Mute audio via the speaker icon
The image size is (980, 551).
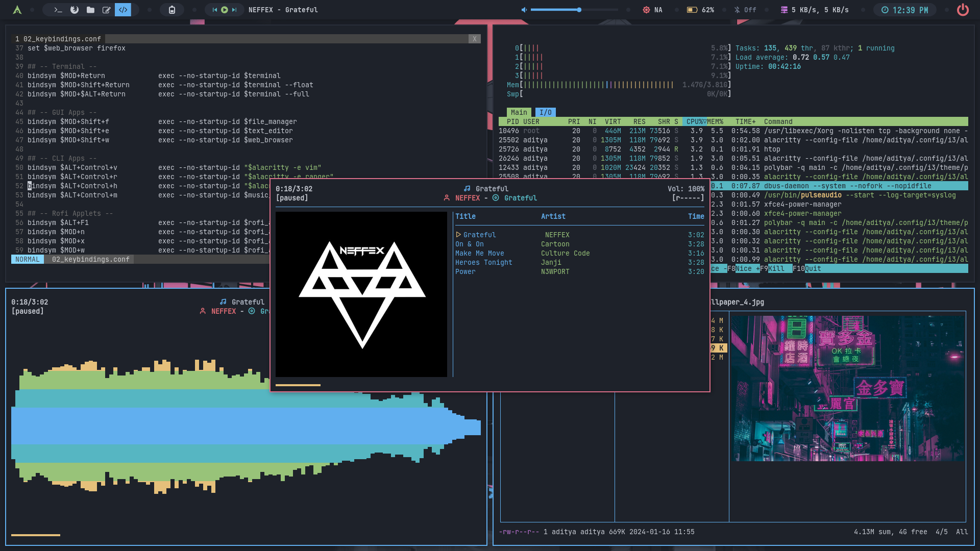coord(524,10)
